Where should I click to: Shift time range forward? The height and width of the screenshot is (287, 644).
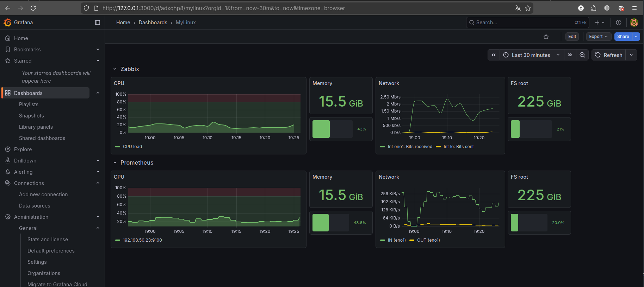tap(570, 55)
